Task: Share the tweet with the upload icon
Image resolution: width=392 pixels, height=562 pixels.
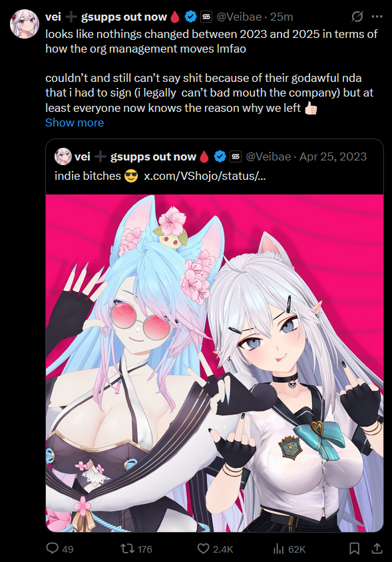Action: [x=377, y=549]
